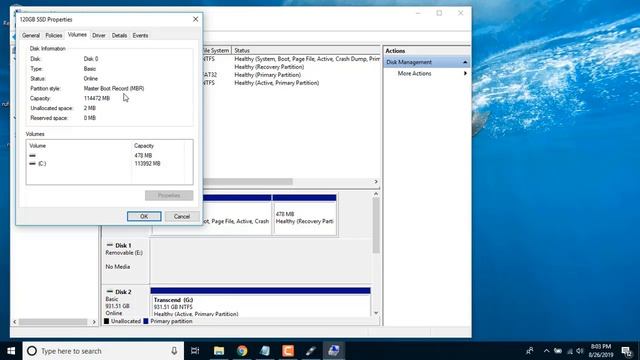Open the Action Center notifications icon
The height and width of the screenshot is (360, 640).
click(627, 351)
